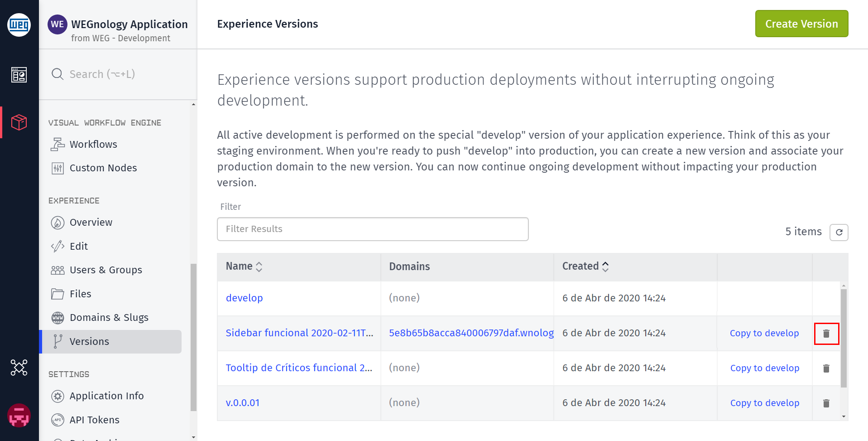This screenshot has width=868, height=441.
Task: Click the sidebar scrollbar thumb
Action: click(x=193, y=337)
